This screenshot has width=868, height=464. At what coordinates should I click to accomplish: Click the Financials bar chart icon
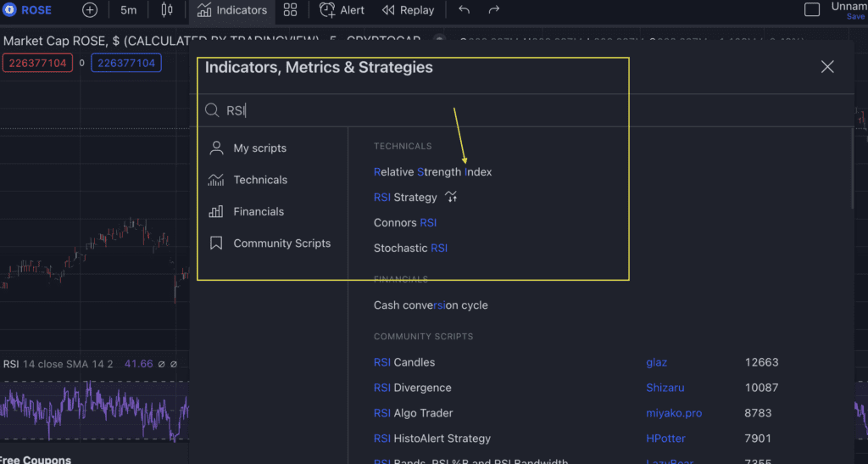(x=216, y=211)
